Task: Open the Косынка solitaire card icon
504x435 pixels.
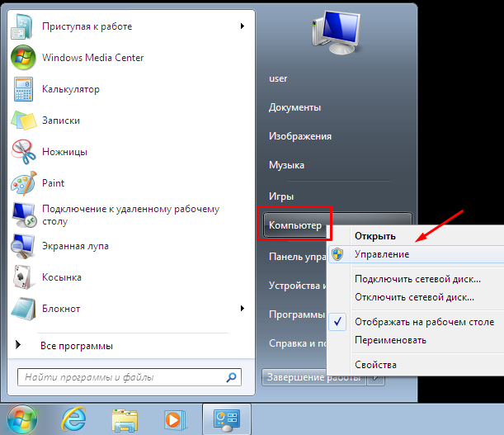Action: tap(22, 277)
